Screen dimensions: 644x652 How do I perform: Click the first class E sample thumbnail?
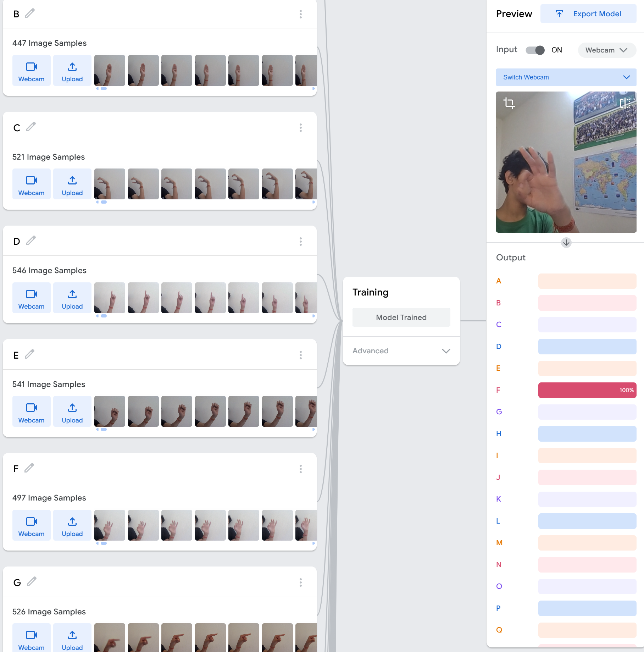[x=110, y=411]
